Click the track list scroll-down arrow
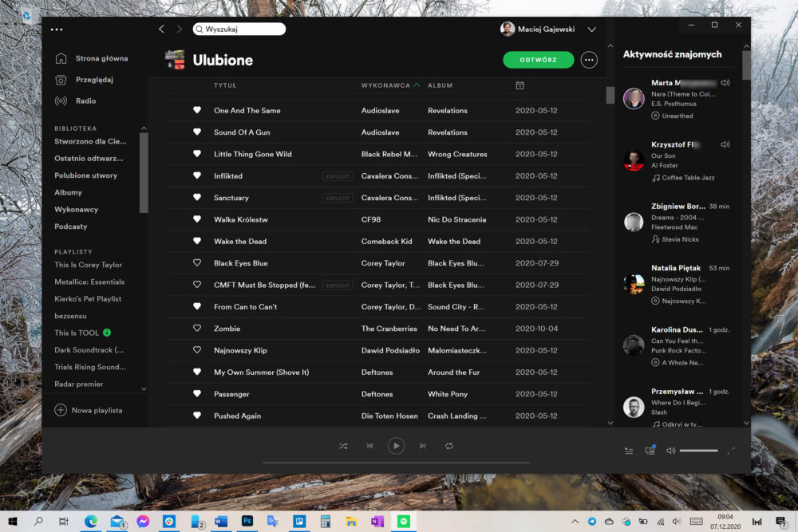Image resolution: width=798 pixels, height=532 pixels. (610, 423)
